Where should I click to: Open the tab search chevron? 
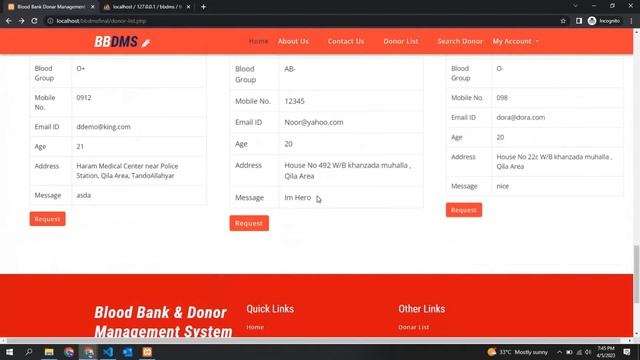click(576, 6)
